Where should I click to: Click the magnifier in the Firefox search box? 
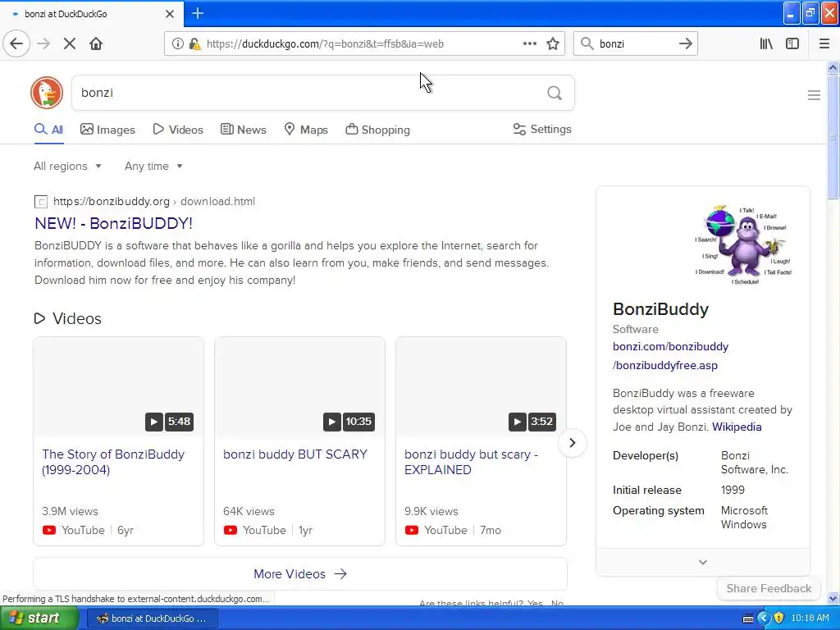(x=587, y=44)
